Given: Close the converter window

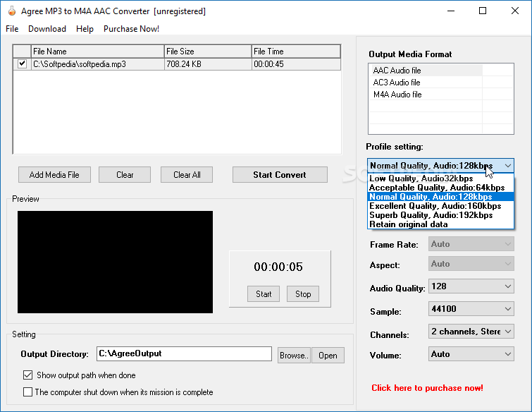Looking at the screenshot, I should 514,11.
